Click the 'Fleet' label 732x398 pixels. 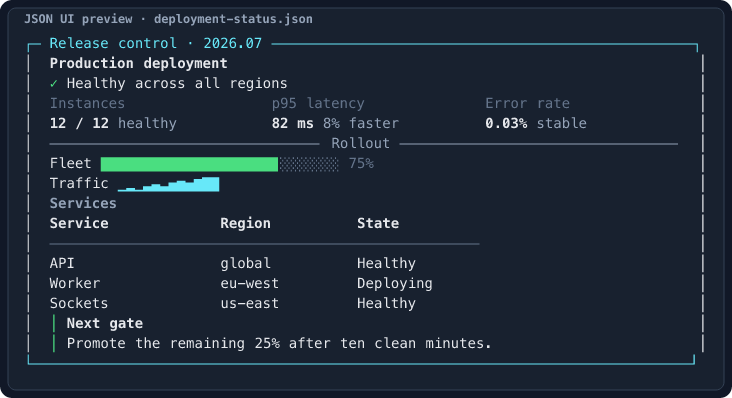[70, 163]
